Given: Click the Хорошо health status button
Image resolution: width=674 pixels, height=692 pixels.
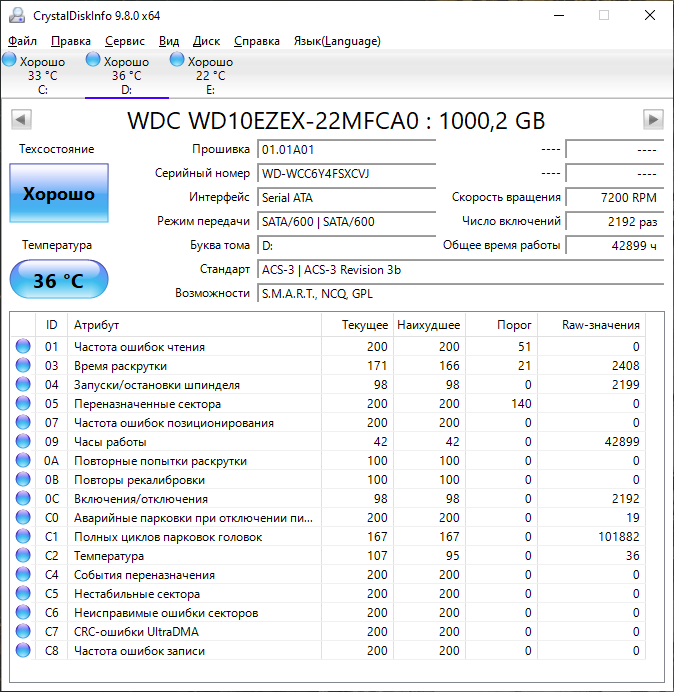Looking at the screenshot, I should point(59,193).
